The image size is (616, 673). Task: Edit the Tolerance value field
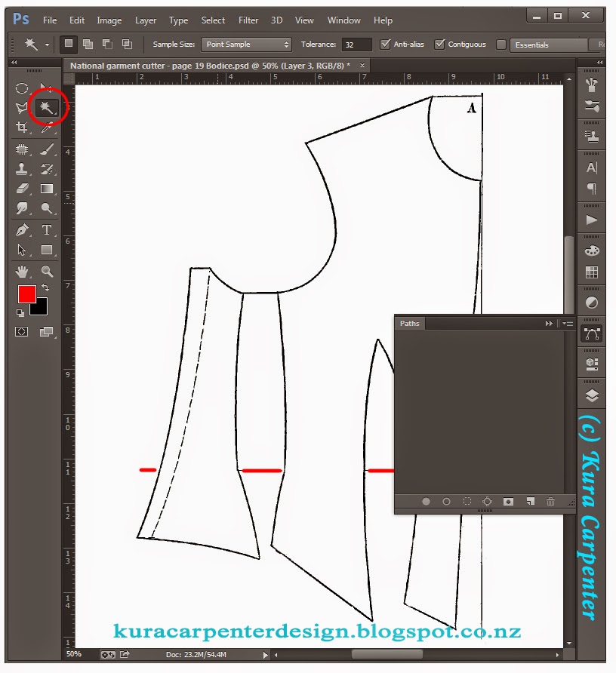pyautogui.click(x=355, y=45)
